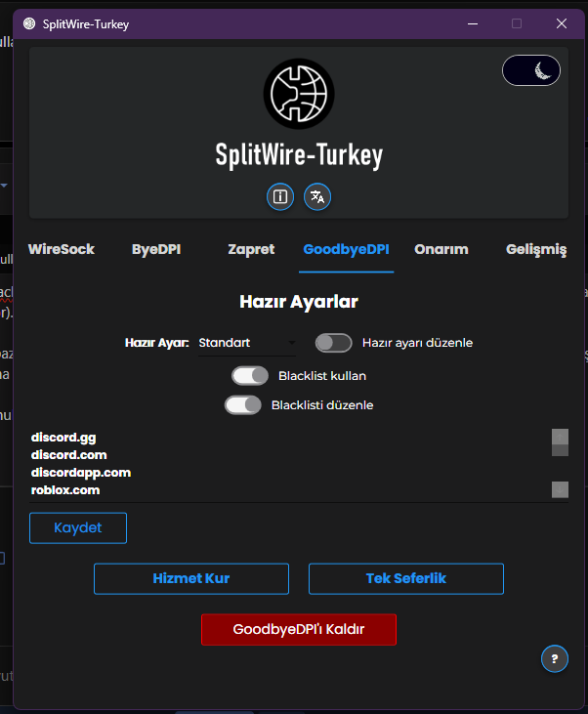Click the Hizmet Kur button
Image resolution: width=588 pixels, height=714 pixels.
pos(191,579)
